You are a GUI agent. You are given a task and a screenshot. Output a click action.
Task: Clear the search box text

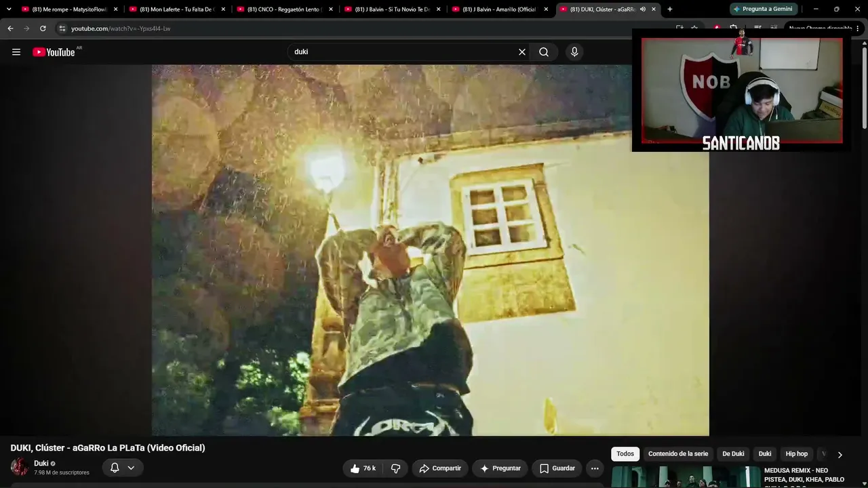pyautogui.click(x=522, y=52)
